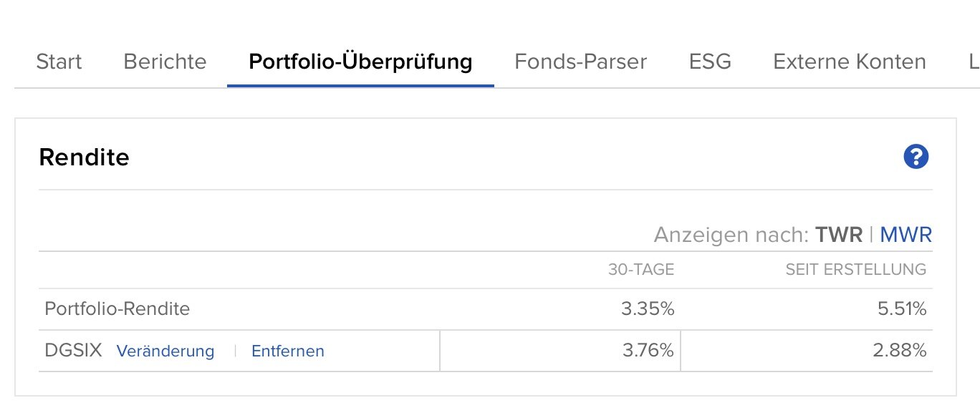This screenshot has height=413, width=980.
Task: Select TWR display mode
Action: click(839, 235)
